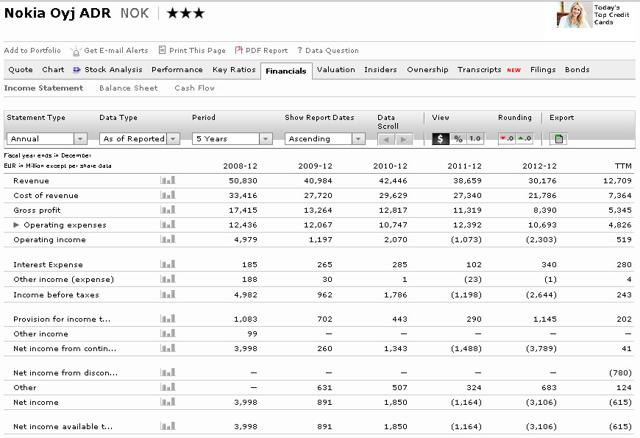Click the Export to spreadsheet icon

tap(558, 139)
